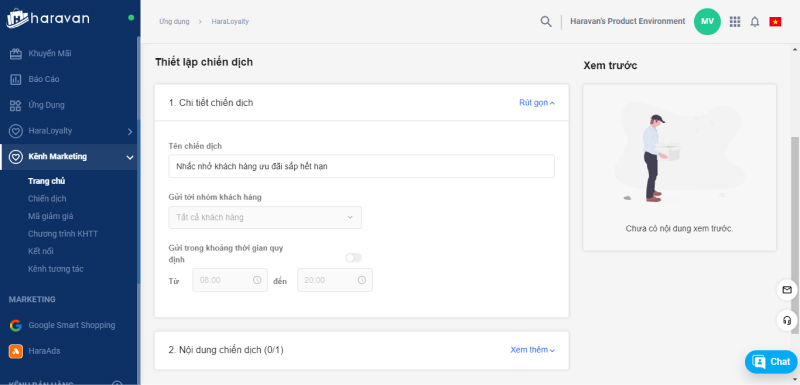
Task: Click Haravan's Product Environment store name
Action: click(628, 21)
